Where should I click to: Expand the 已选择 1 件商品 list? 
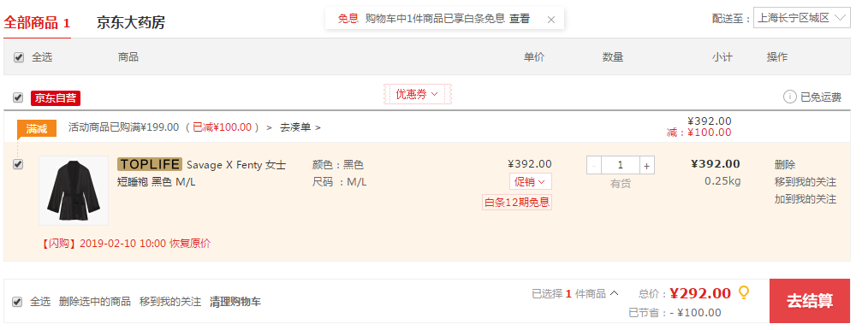tap(575, 293)
